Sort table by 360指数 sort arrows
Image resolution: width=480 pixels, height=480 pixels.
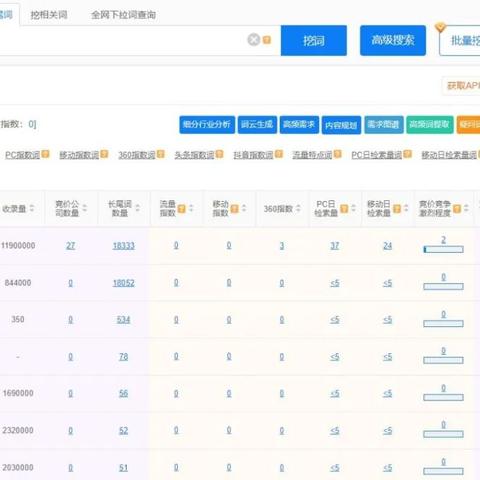pos(298,208)
